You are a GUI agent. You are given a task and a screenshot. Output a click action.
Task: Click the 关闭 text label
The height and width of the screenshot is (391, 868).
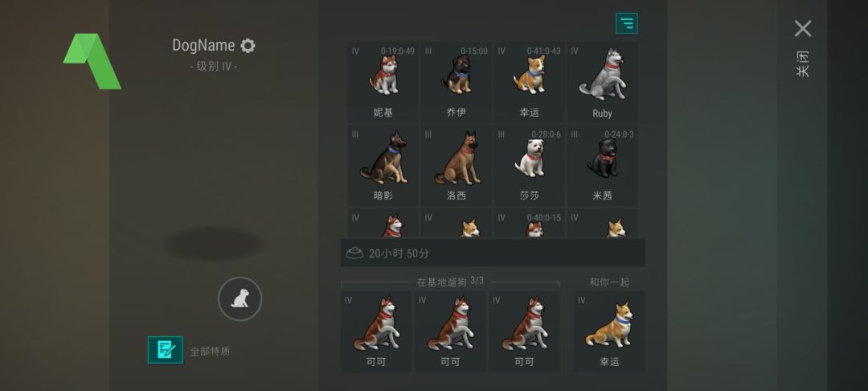[803, 64]
